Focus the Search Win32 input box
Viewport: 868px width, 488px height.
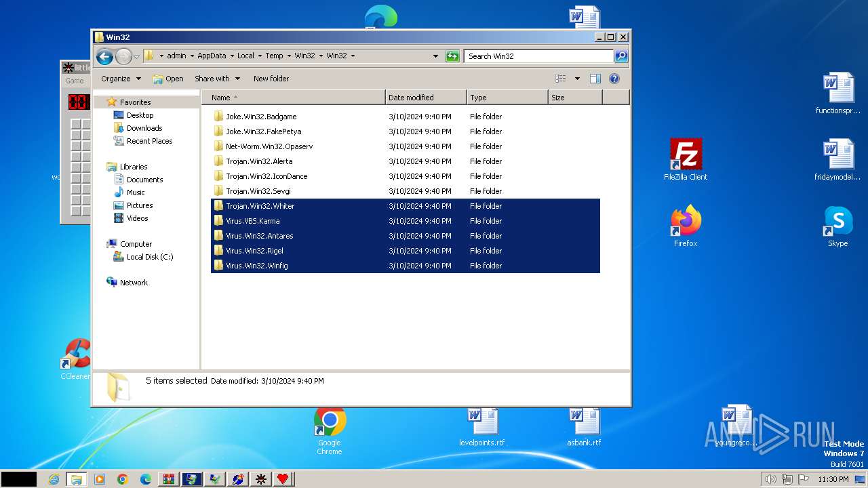[x=539, y=56]
